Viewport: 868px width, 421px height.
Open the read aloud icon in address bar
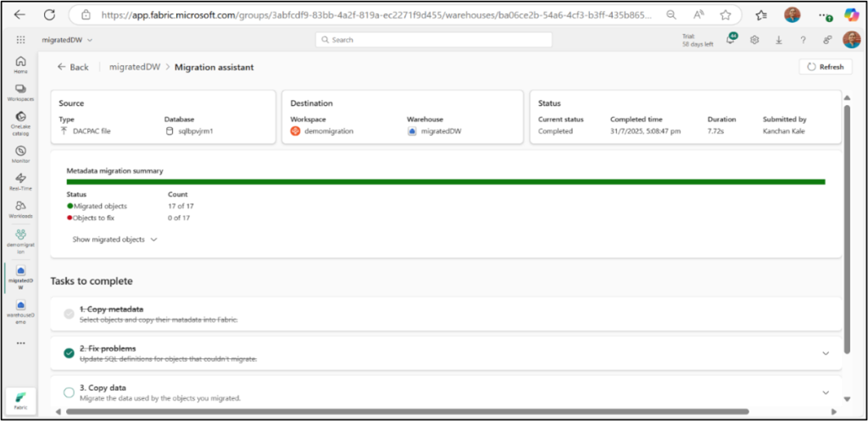pyautogui.click(x=698, y=15)
